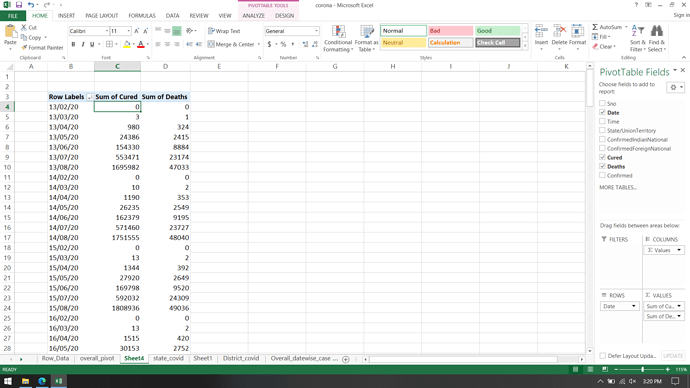
Task: Click the Insert cells icon
Action: (x=541, y=32)
